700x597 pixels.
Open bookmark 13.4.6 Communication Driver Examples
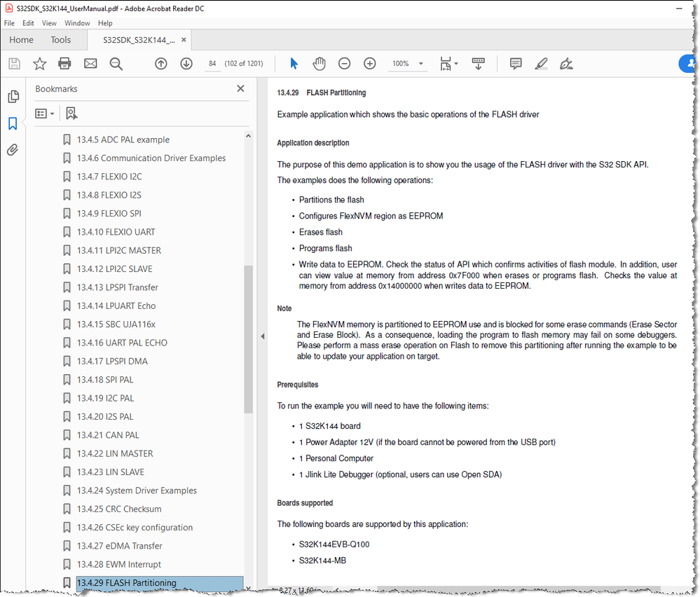click(151, 158)
